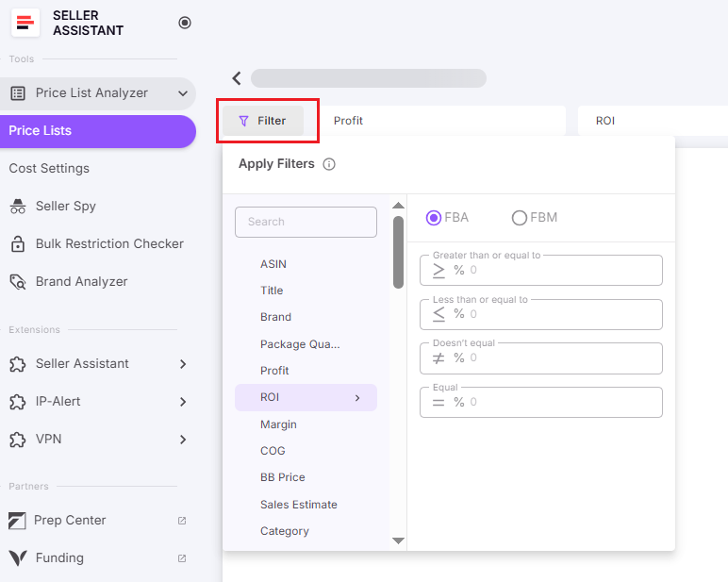This screenshot has height=582, width=728.
Task: Click the Funding external link icon
Action: pyautogui.click(x=182, y=557)
